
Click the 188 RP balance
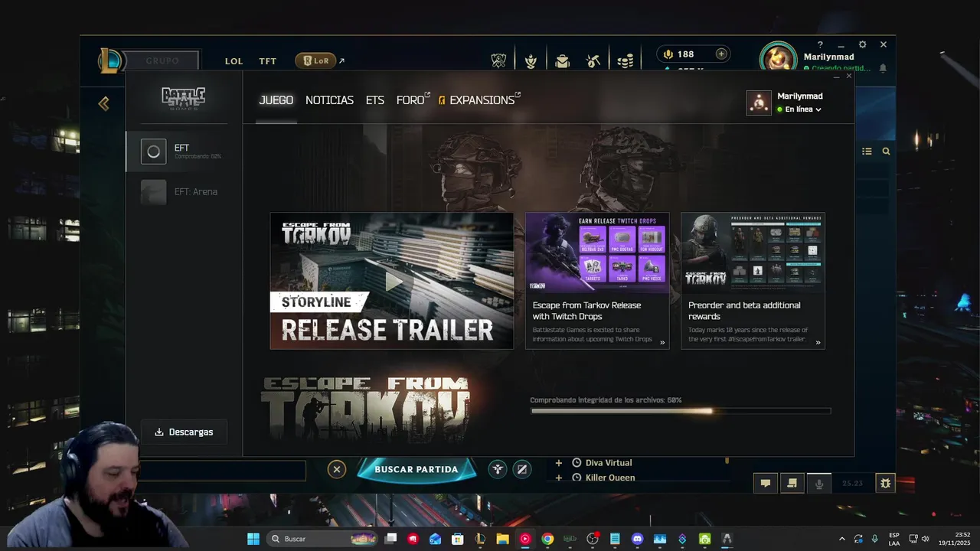685,54
